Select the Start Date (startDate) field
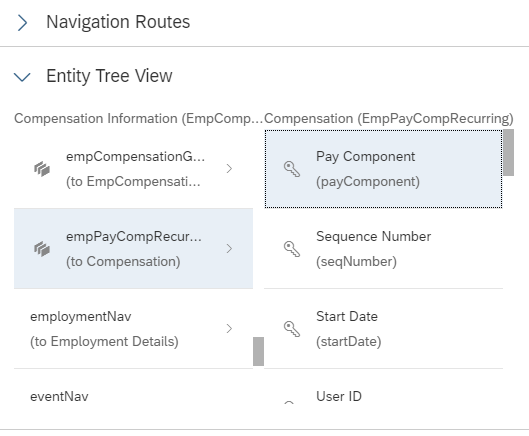 coord(383,329)
